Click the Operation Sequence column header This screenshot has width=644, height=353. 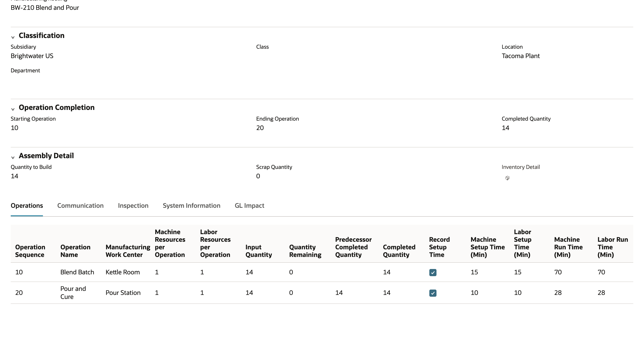[x=30, y=251]
